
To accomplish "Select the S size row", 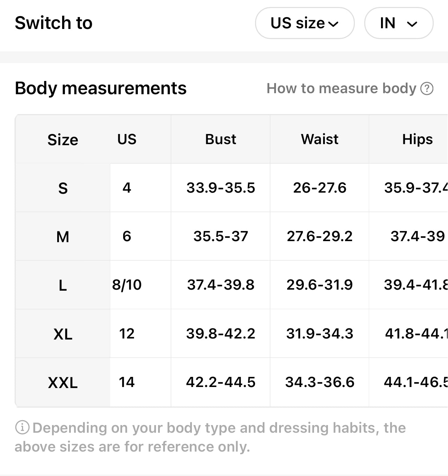I will [63, 188].
